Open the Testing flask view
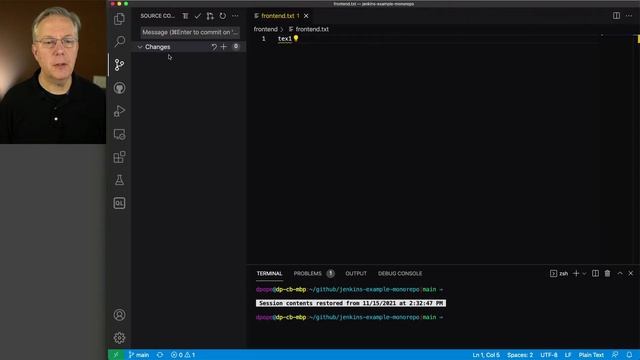The image size is (640, 360). click(x=119, y=180)
